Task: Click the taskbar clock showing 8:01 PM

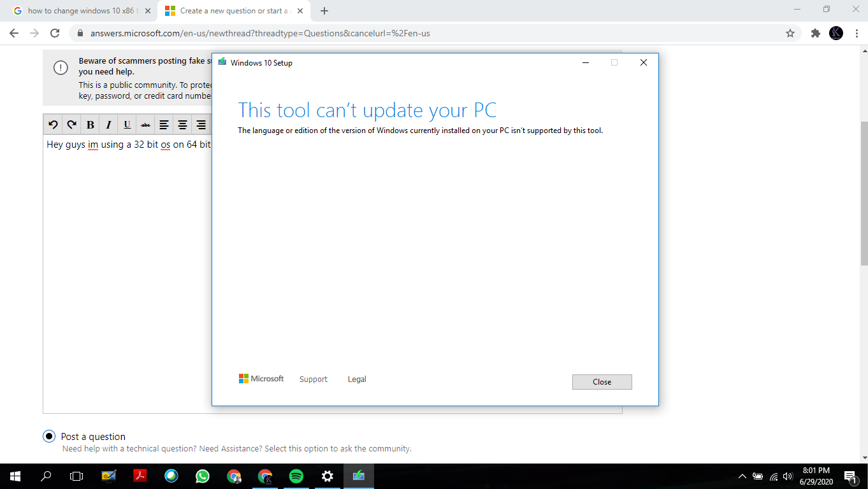Action: pyautogui.click(x=816, y=476)
